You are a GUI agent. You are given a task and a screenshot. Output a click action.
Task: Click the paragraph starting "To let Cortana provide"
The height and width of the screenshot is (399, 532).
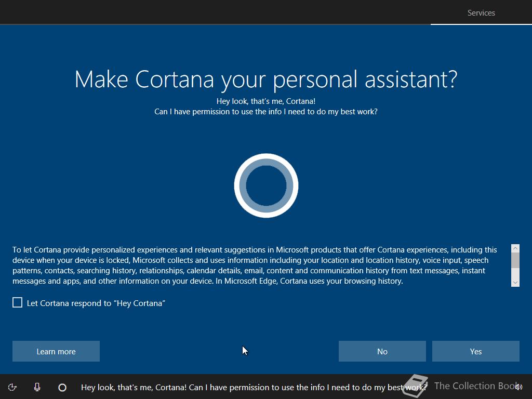pos(255,265)
